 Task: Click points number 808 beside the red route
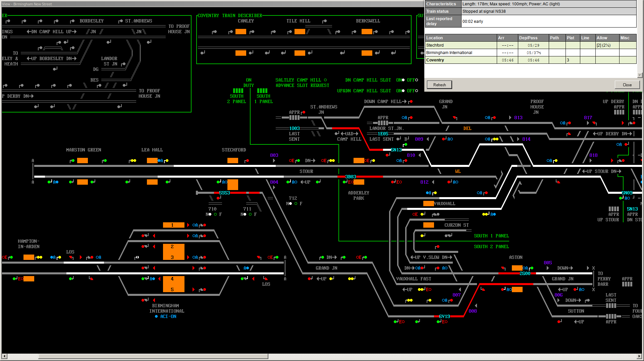click(x=473, y=311)
